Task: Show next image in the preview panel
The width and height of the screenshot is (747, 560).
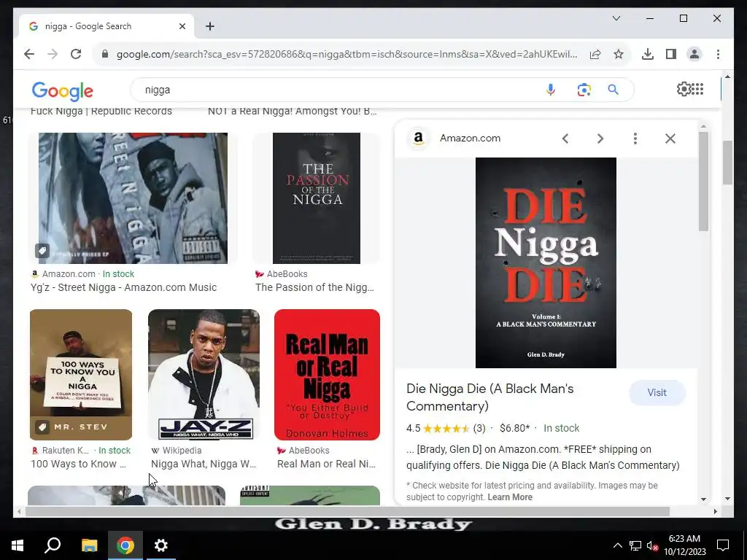Action: pos(600,139)
